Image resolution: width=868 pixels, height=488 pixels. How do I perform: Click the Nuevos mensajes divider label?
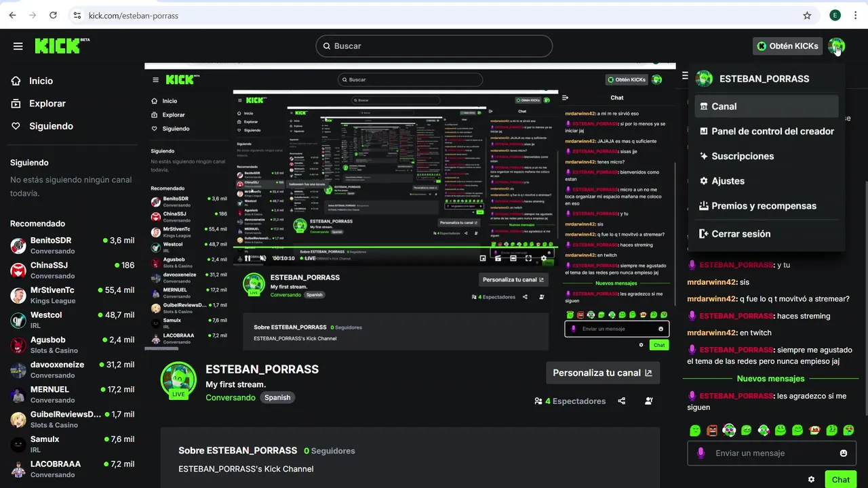click(771, 379)
